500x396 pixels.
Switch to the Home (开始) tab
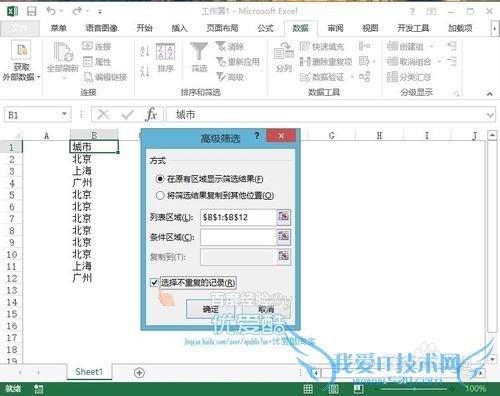[144, 28]
